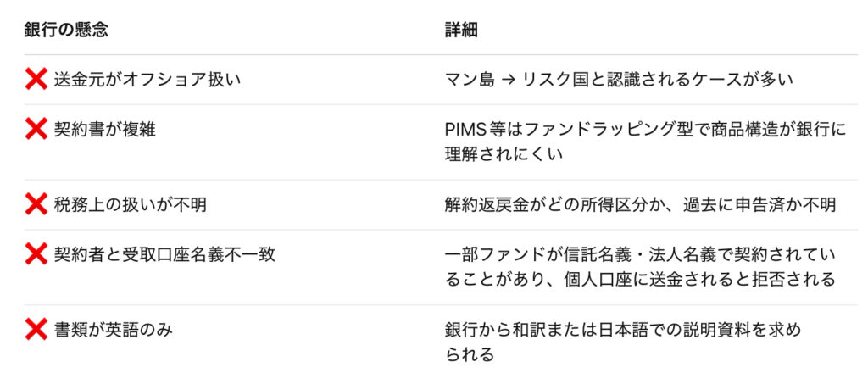
Task: Click the red X beside 契約者と受取口座名義不一致
Action: click(36, 254)
